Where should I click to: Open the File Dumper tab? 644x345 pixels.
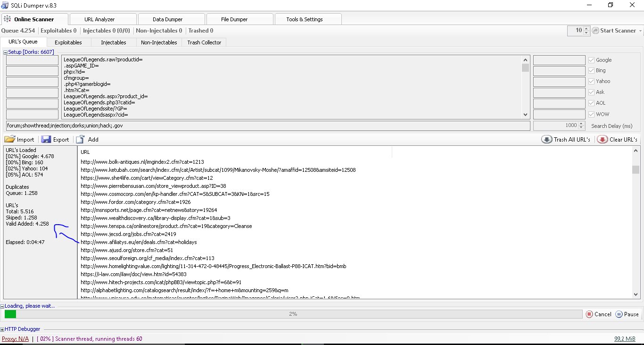(239, 19)
